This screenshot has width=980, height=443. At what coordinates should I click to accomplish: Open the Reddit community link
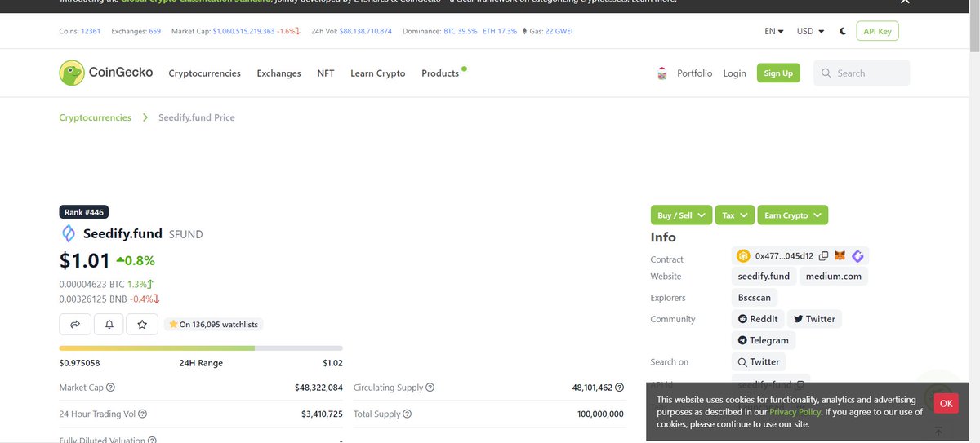click(x=758, y=319)
